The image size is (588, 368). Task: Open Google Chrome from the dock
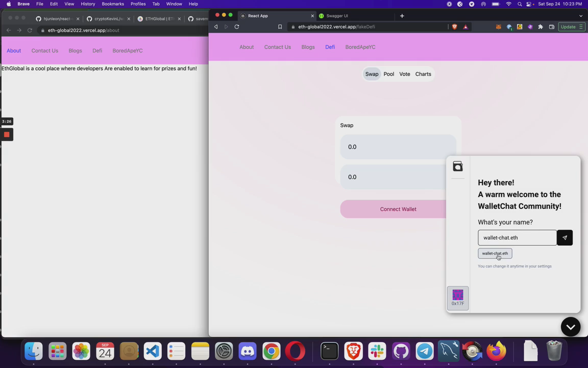(x=271, y=352)
